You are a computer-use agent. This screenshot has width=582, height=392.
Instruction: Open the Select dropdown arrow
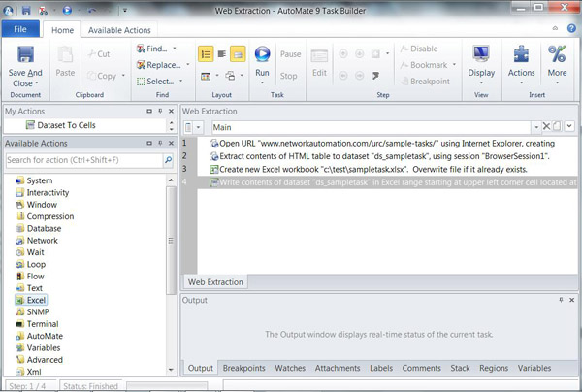point(181,81)
